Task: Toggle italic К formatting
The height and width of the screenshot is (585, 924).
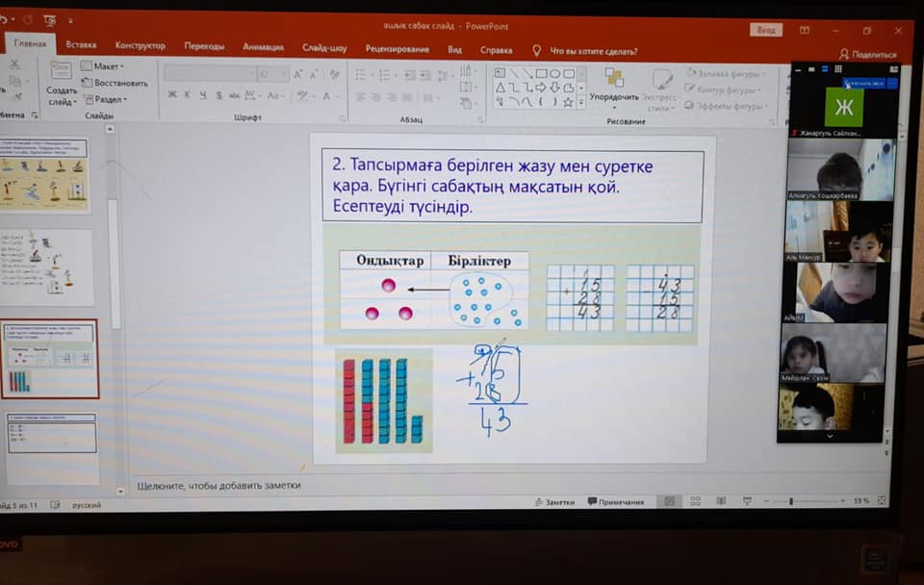Action: pos(188,95)
